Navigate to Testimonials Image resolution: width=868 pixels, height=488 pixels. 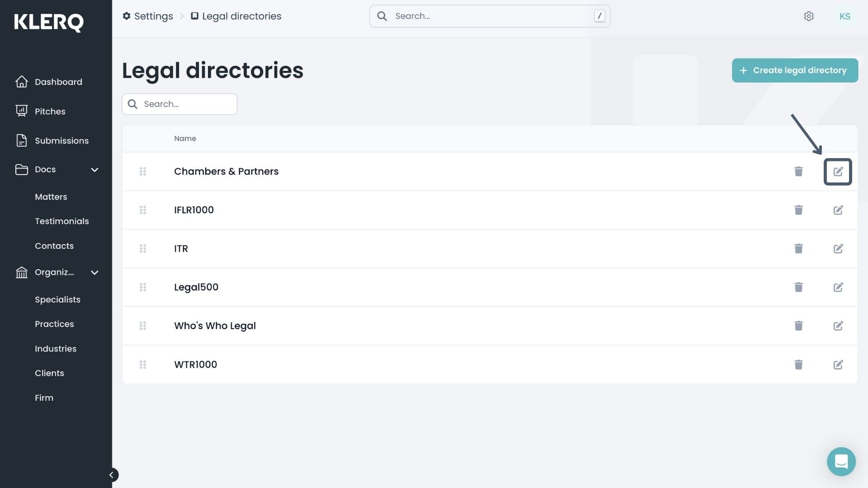62,221
